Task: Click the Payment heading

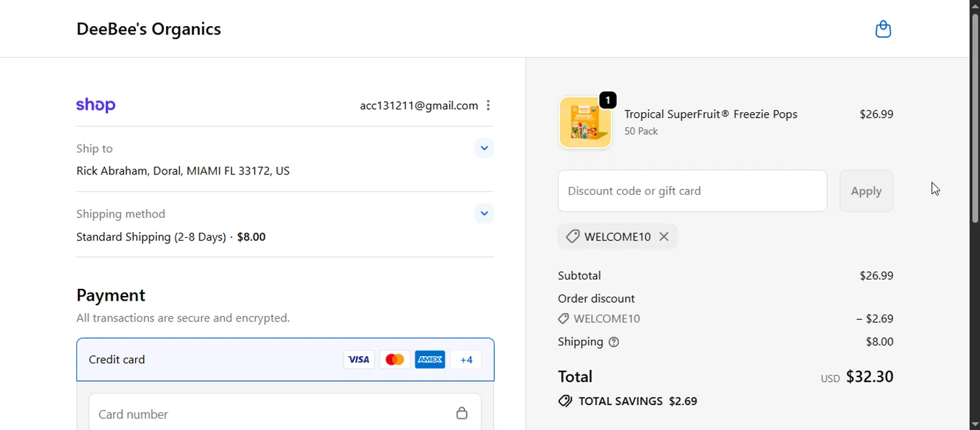Action: (x=111, y=295)
